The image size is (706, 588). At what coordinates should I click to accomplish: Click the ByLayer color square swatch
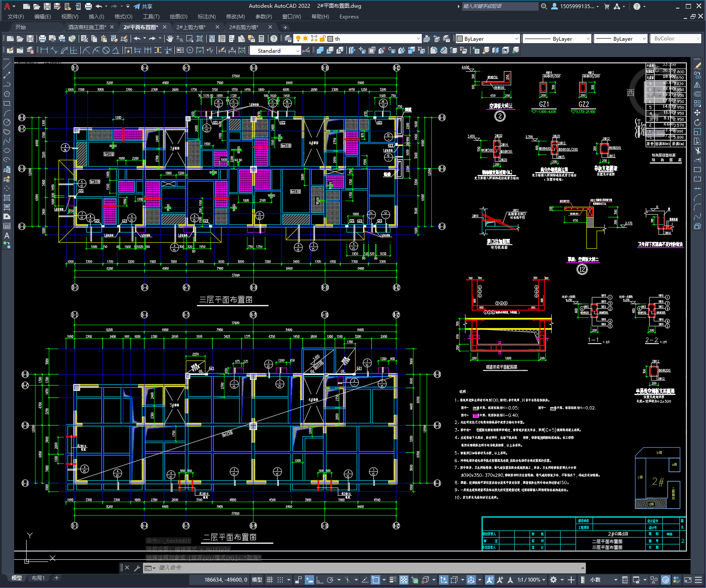click(460, 39)
